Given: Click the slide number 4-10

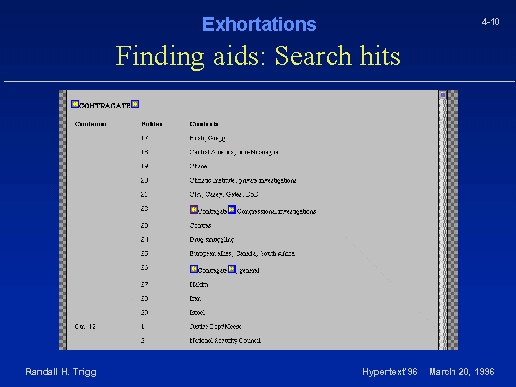Looking at the screenshot, I should click(490, 22).
